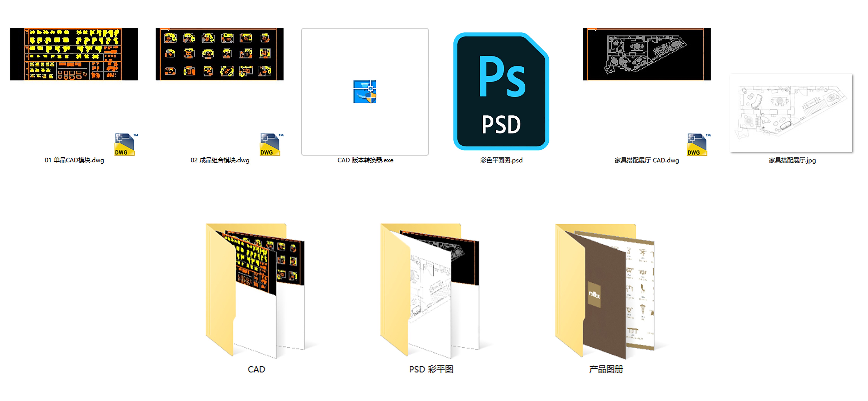868x401 pixels.
Task: Open the 02 成品组合模块.dwg thumbnail preview
Action: point(219,54)
